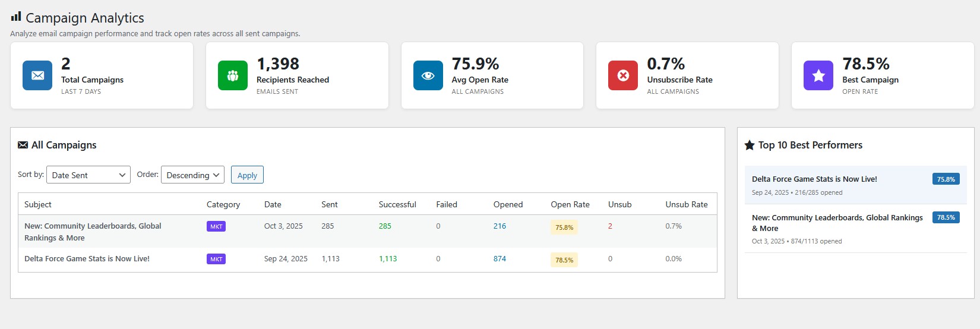Viewport: 980px width, 329px height.
Task: Open the Sort by Date Sent dropdown
Action: click(x=88, y=175)
